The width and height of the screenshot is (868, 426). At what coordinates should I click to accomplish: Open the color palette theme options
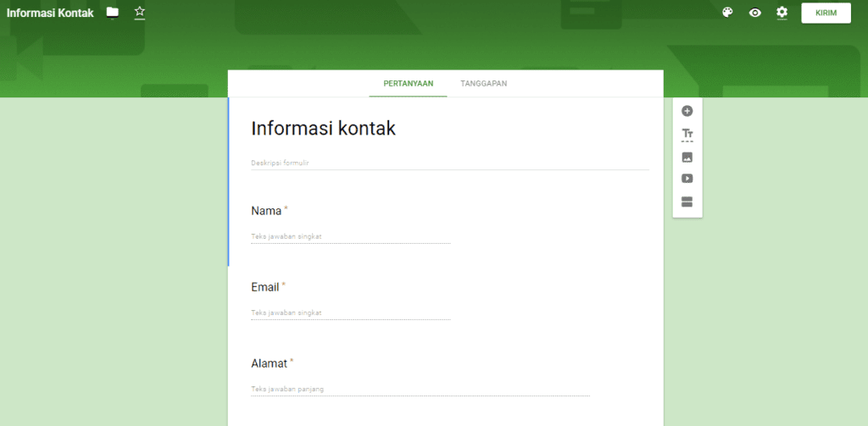(727, 13)
